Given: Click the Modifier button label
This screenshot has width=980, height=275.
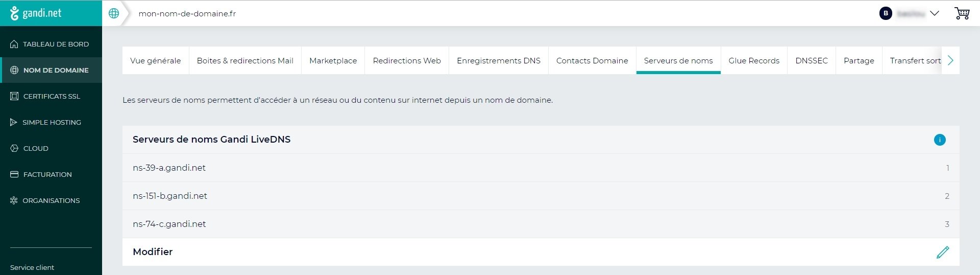Looking at the screenshot, I should click(153, 252).
